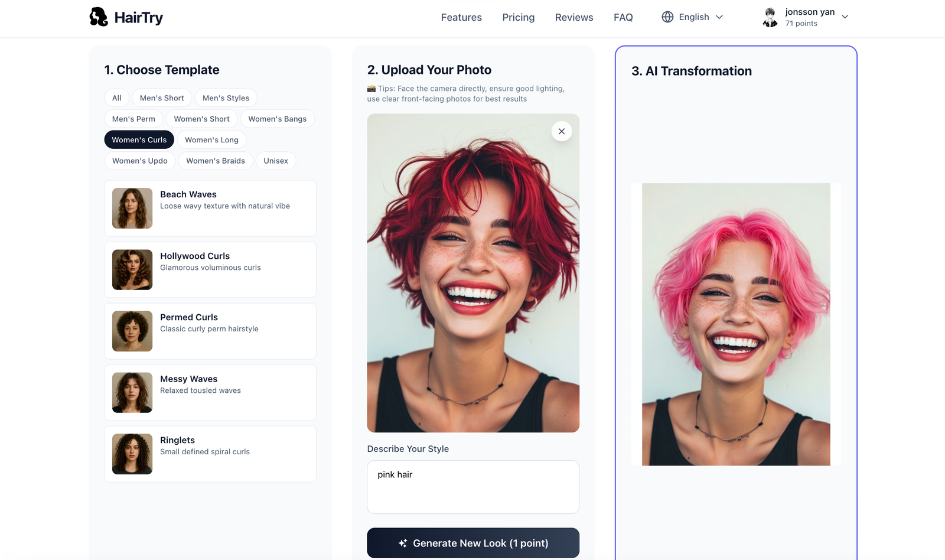Click jonsson yan user avatar
Image resolution: width=945 pixels, height=560 pixels.
coord(770,17)
